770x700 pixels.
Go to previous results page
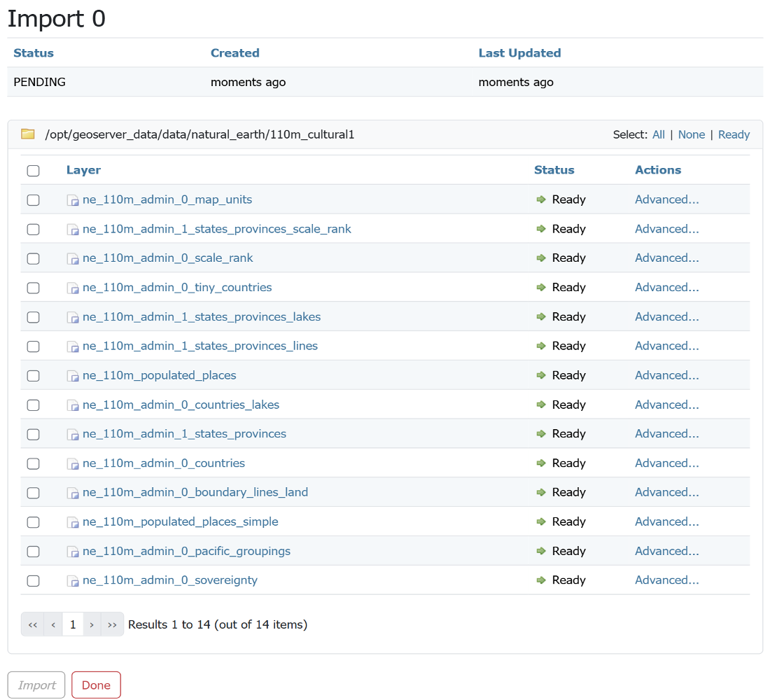tap(53, 625)
